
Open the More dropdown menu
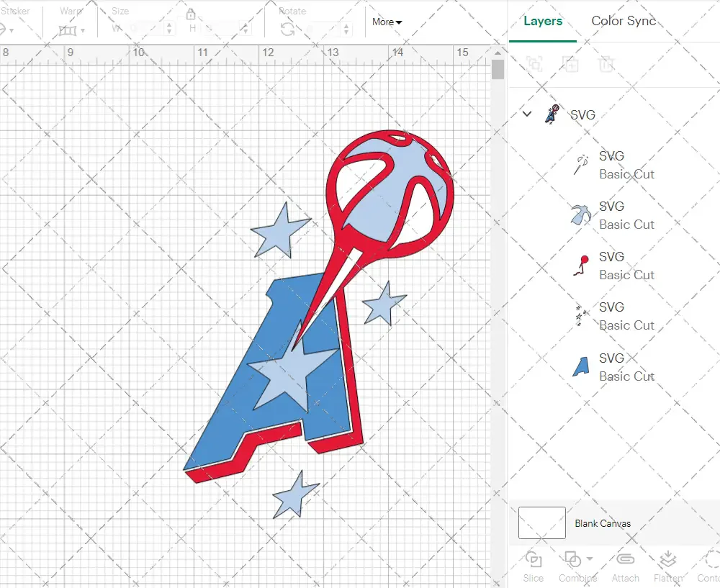pos(387,22)
